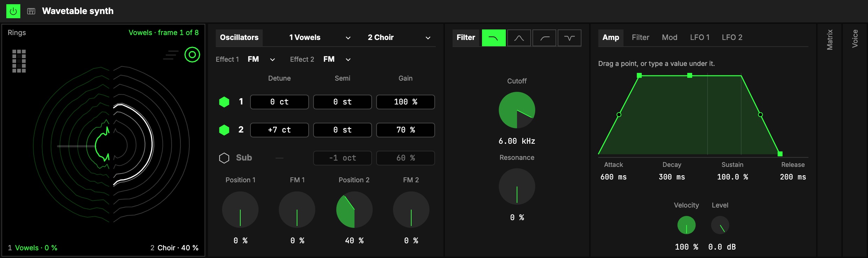Screen dimensions: 868x258
Task: Click the Cutoff knob
Action: pyautogui.click(x=517, y=110)
